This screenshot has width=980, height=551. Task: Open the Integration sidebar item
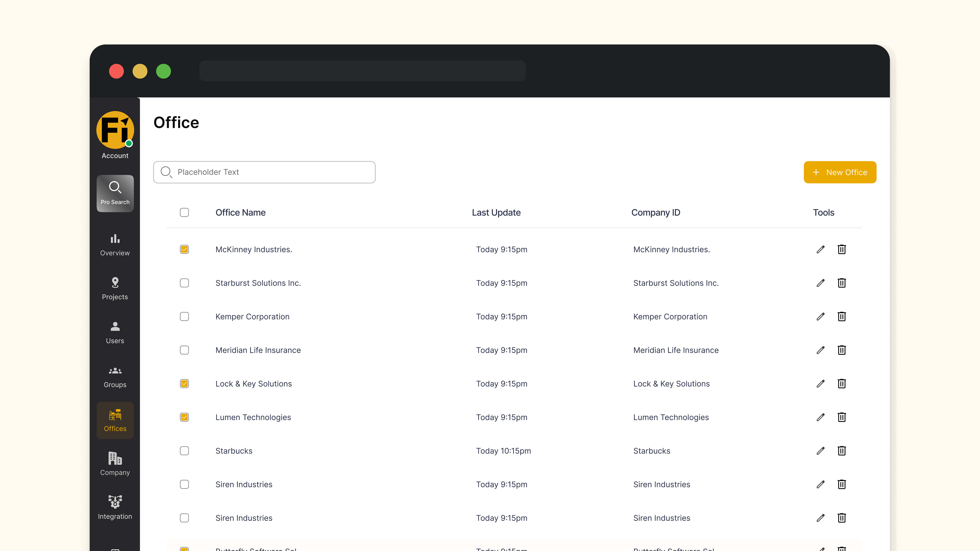tap(115, 508)
